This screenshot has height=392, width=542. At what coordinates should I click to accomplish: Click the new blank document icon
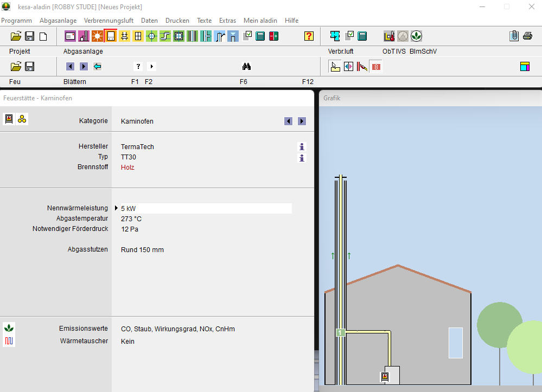click(43, 36)
